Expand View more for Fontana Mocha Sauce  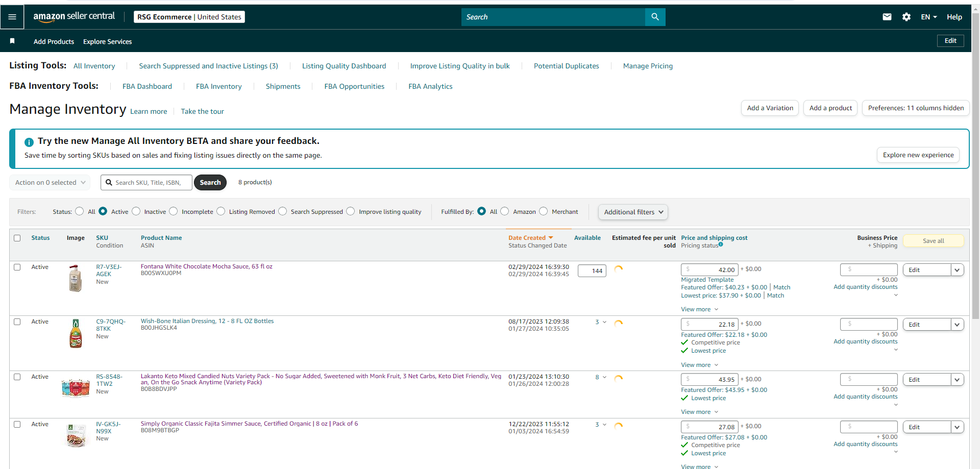click(x=700, y=309)
